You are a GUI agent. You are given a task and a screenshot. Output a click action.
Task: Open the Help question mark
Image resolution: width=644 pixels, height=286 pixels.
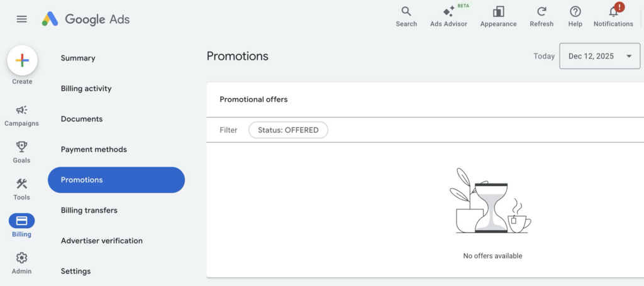pos(575,11)
